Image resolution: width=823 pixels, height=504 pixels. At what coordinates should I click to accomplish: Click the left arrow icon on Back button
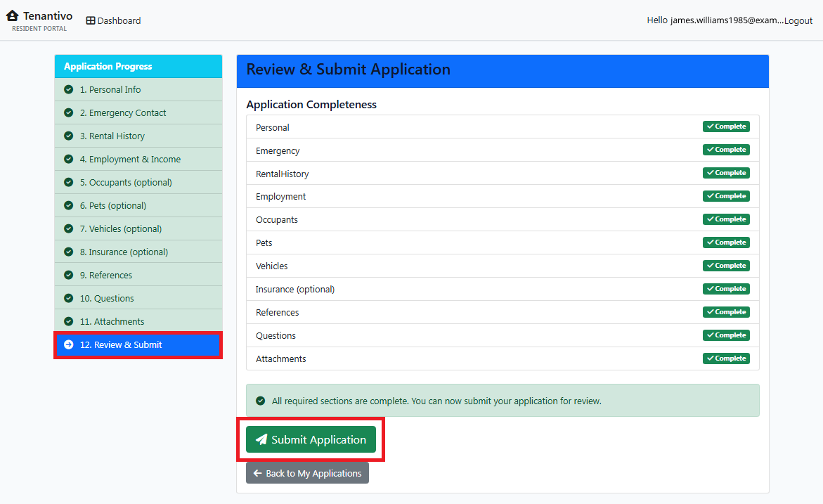click(x=258, y=473)
